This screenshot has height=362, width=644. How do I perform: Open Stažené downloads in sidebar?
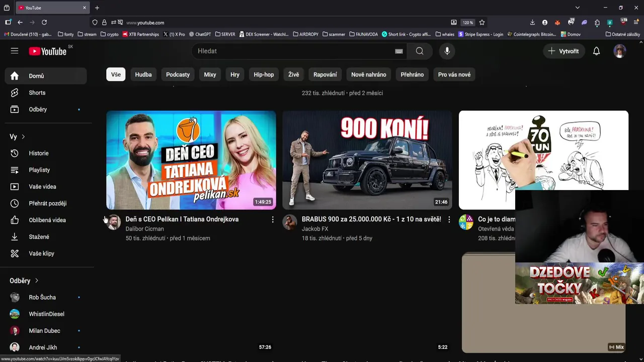pos(46,237)
